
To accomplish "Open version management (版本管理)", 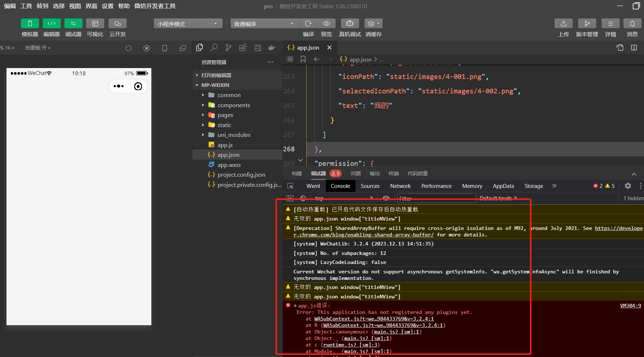I will coord(587,24).
